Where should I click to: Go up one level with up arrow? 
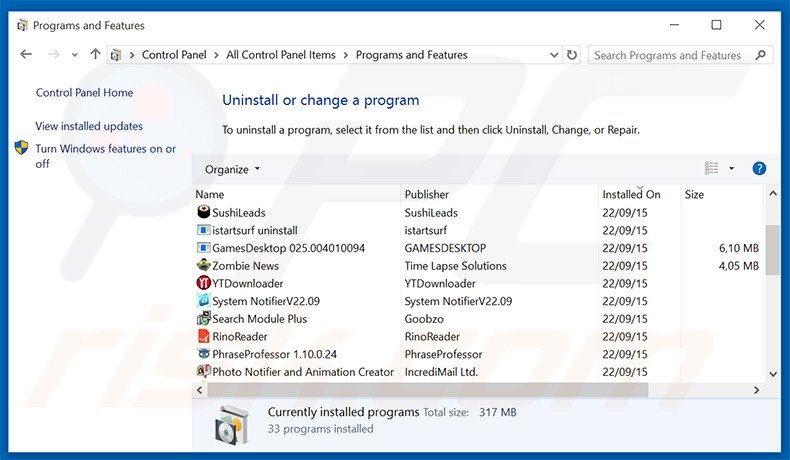tap(95, 54)
